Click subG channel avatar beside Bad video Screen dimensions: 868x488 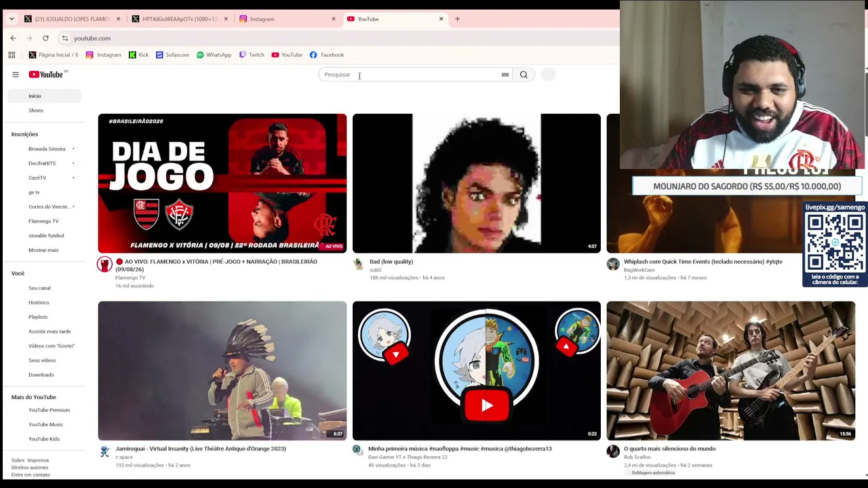tap(358, 264)
